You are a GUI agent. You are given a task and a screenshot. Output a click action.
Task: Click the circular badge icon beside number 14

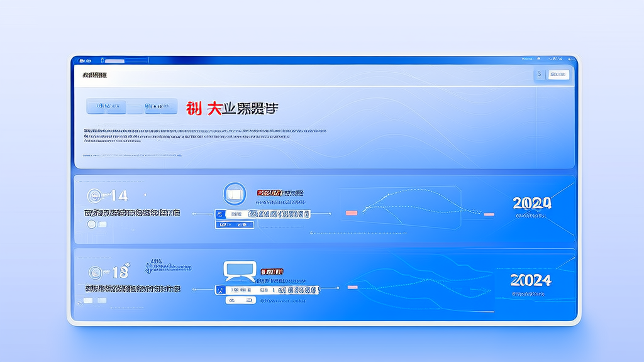(94, 196)
